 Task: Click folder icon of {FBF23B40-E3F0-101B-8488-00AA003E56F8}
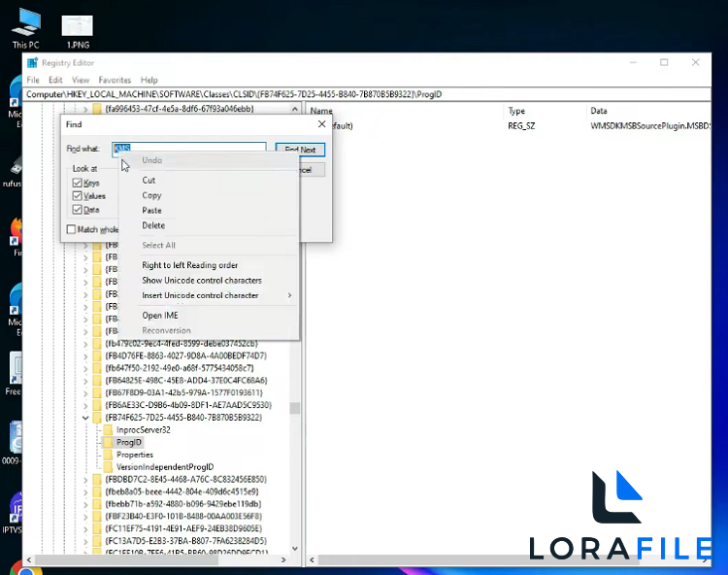pyautogui.click(x=97, y=516)
